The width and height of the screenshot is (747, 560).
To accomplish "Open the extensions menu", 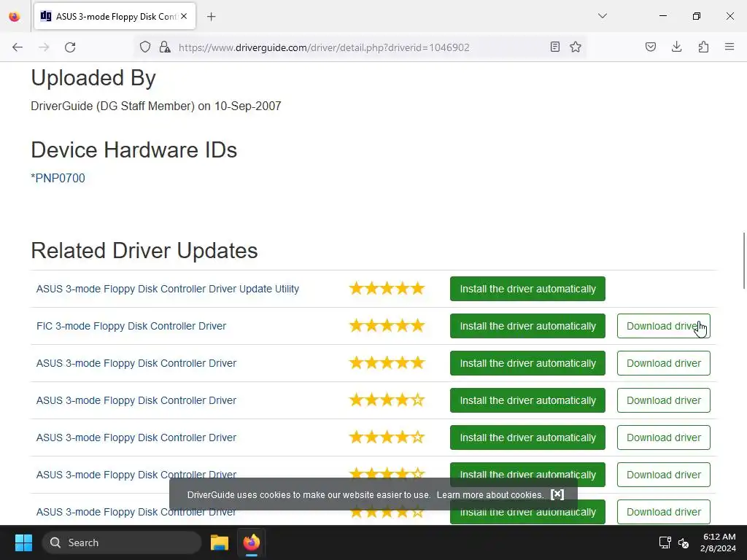I will point(703,47).
